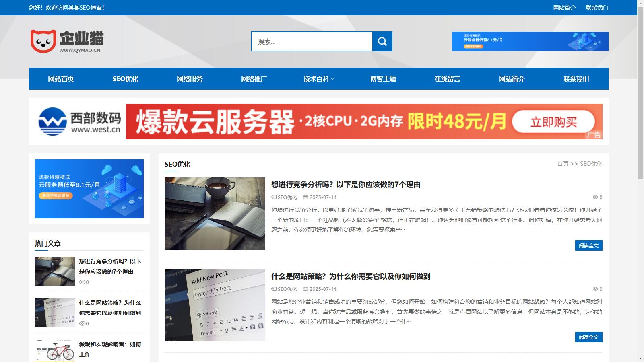This screenshot has width=644, height=362.
Task: Click SEO优化 in the breadcrumb trail
Action: (591, 164)
